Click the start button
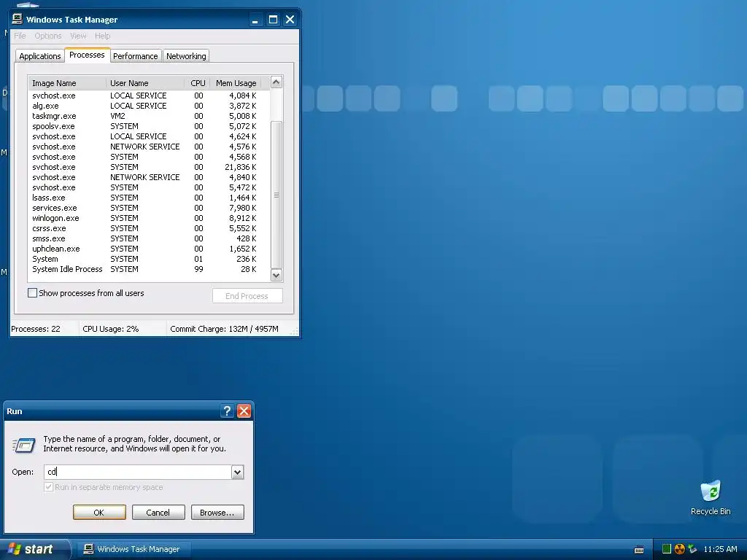 [34, 549]
